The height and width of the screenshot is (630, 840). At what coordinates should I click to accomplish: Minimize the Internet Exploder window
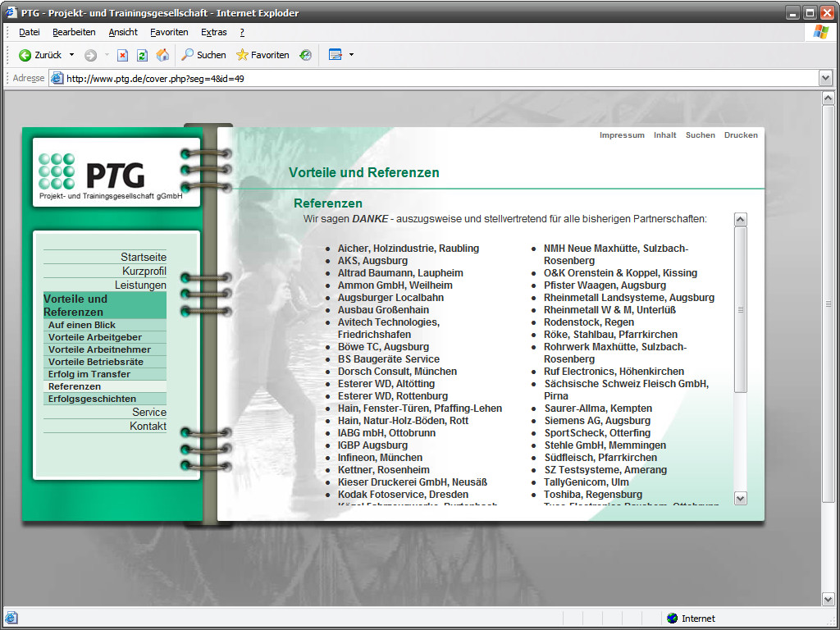click(x=793, y=13)
